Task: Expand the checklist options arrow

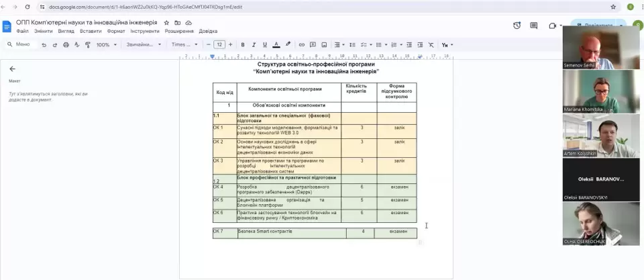Action: click(x=371, y=45)
